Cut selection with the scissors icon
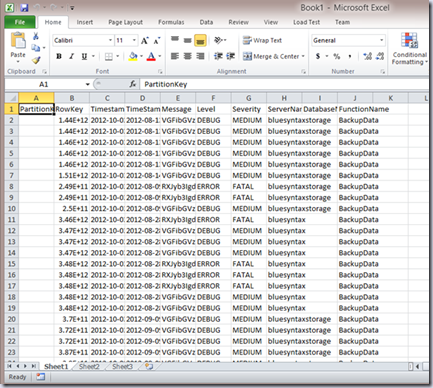433x388 pixels. (36, 36)
